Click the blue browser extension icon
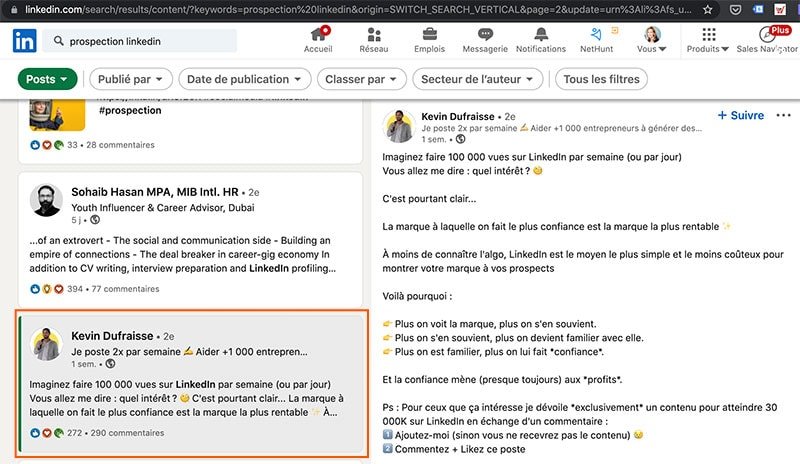Screen dimensions: 800x464 758,10
